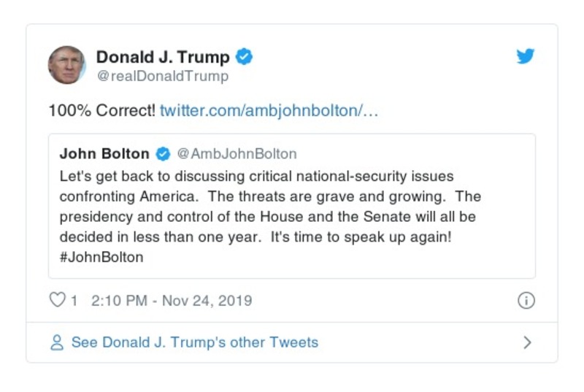The width and height of the screenshot is (584, 392).
Task: Click the @realDonaldTrump handle
Action: click(x=162, y=76)
